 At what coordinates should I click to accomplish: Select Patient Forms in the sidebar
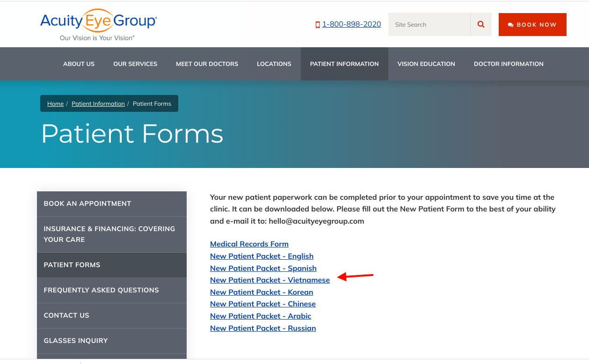112,265
